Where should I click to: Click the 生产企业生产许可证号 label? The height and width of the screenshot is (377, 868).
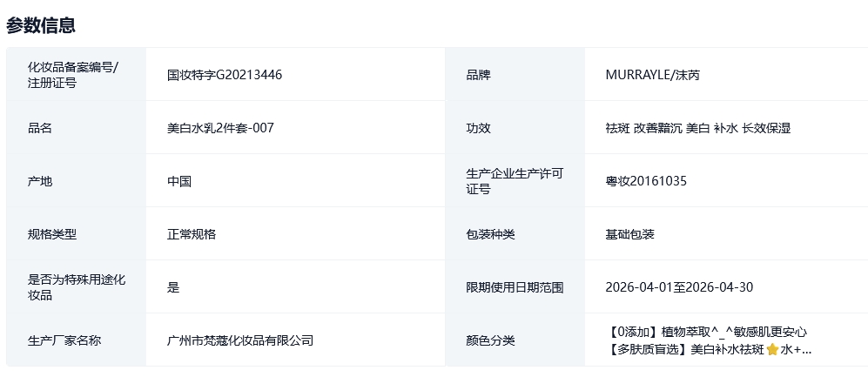[515, 181]
